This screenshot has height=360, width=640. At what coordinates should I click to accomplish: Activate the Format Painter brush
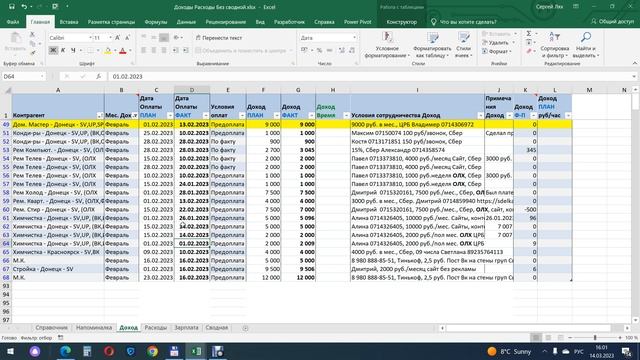point(33,52)
